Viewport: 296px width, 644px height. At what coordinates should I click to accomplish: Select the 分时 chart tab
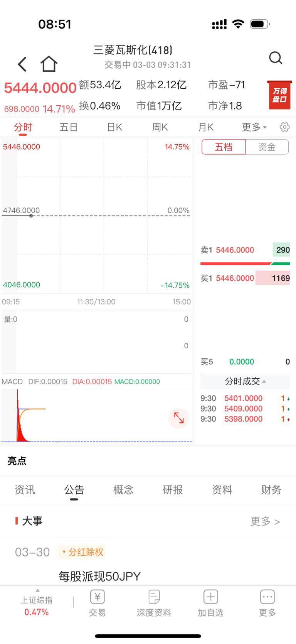[x=23, y=127]
